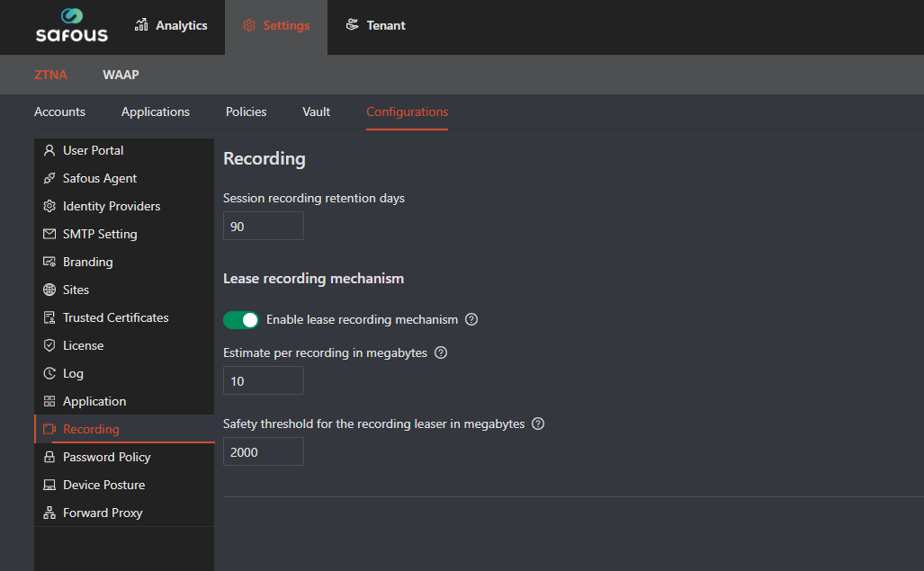Screen dimensions: 924x571
Task: Open Device Posture configuration
Action: tap(103, 486)
